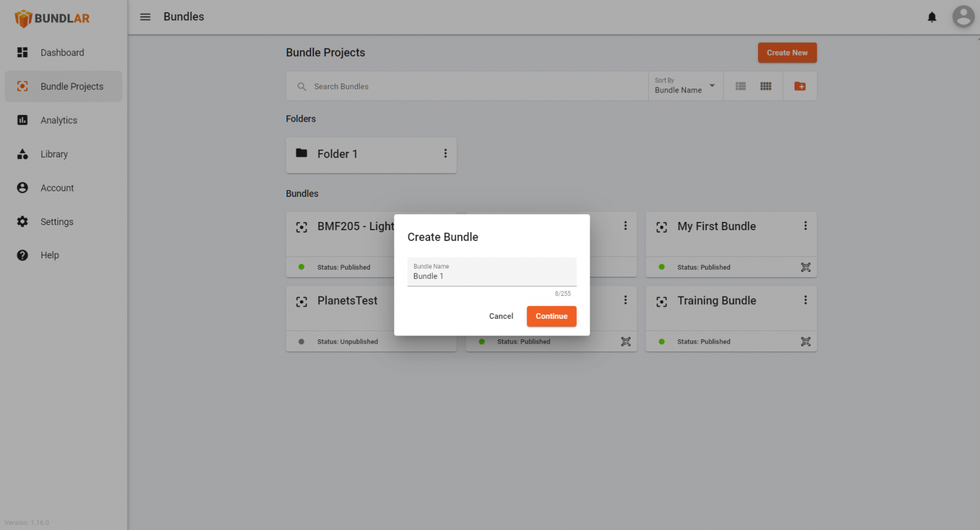
Task: Open Settings in sidebar
Action: tap(63, 222)
